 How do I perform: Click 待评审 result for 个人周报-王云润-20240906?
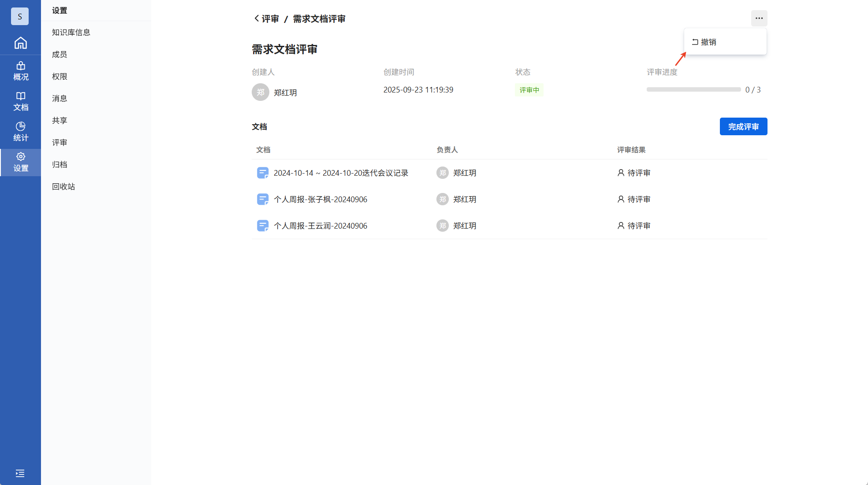634,226
